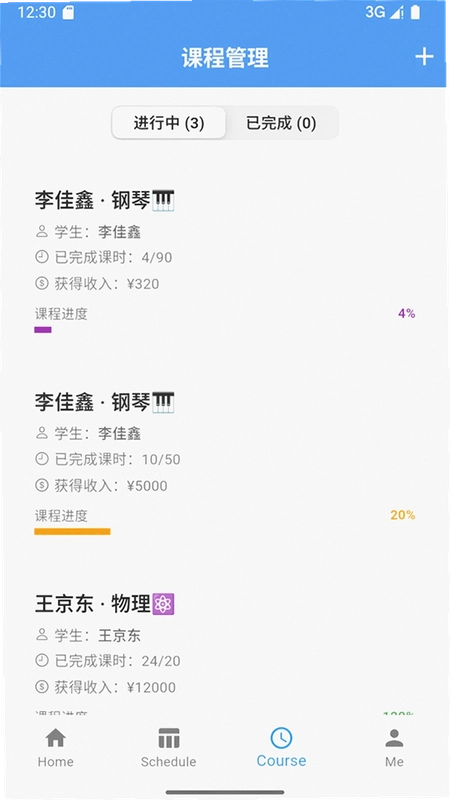Click the 课程管理 header title
The height and width of the screenshot is (800, 450).
(x=225, y=57)
